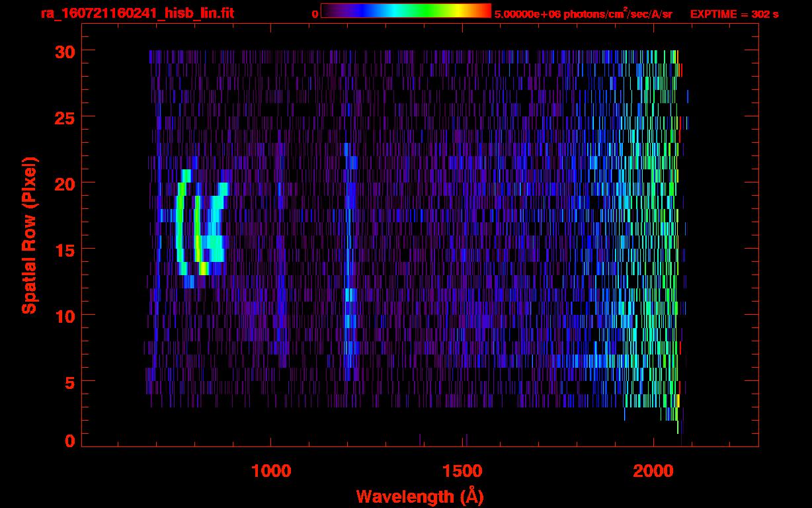This screenshot has width=812, height=508.
Task: Click the spatial row 5 tick label
Action: coord(69,382)
